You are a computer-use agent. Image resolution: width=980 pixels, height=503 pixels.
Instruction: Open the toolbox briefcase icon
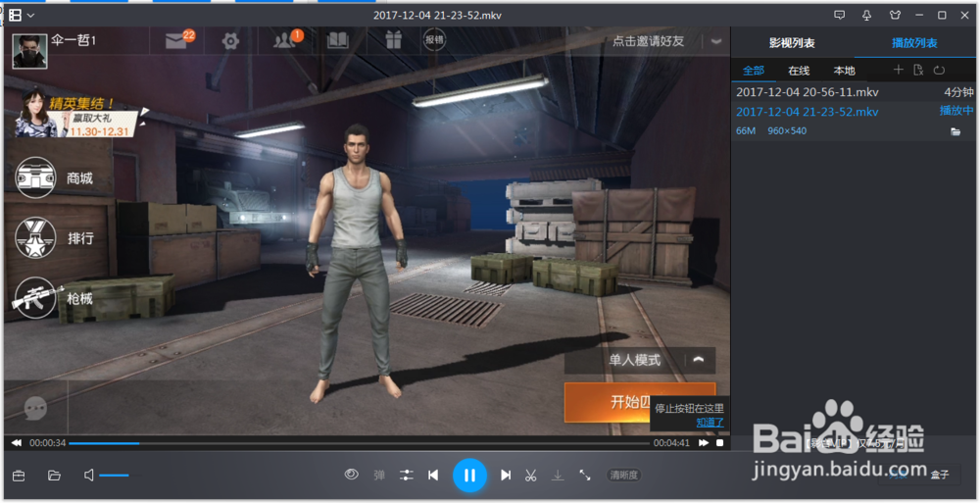(x=19, y=476)
